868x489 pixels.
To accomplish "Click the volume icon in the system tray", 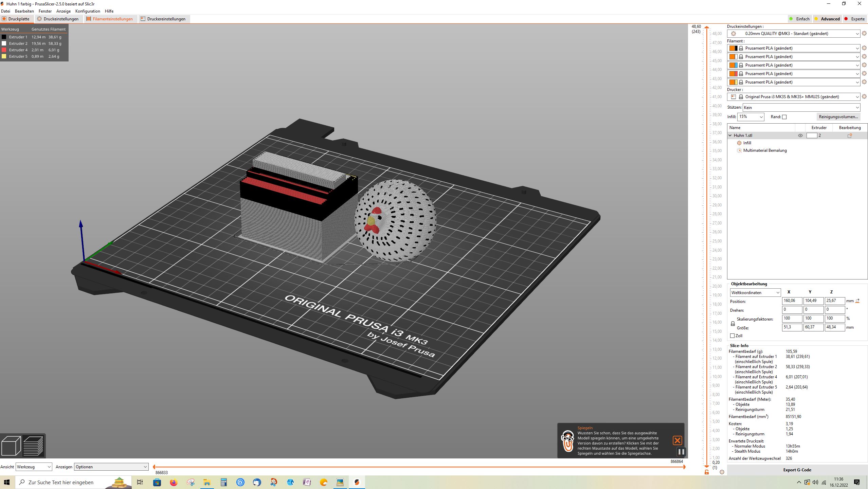I will (x=815, y=482).
